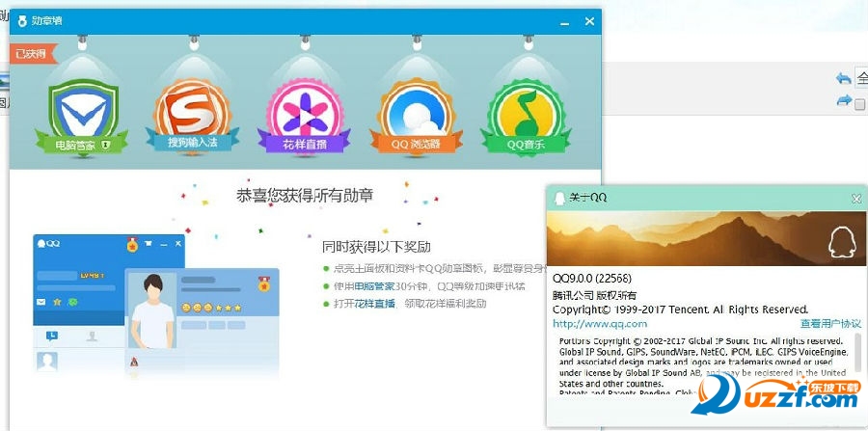868x431 pixels.
Task: Click the forward arrow icon in background window
Action: point(843,100)
